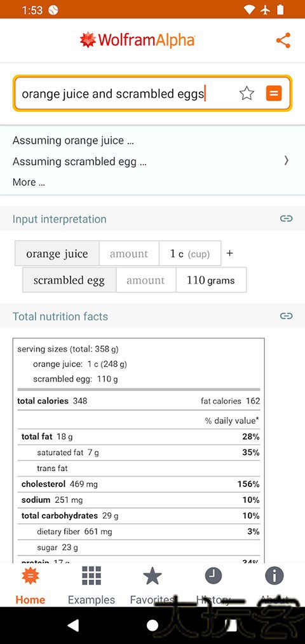Click the query input field
The width and height of the screenshot is (305, 644).
[126, 93]
